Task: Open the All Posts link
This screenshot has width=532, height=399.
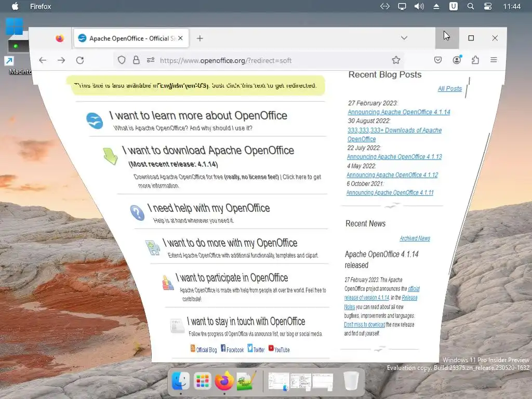Action: coord(449,88)
